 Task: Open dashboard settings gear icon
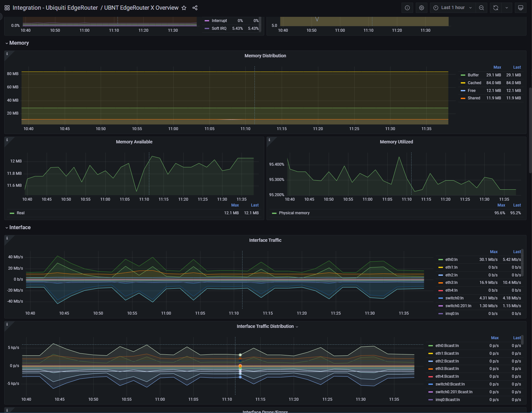point(422,8)
